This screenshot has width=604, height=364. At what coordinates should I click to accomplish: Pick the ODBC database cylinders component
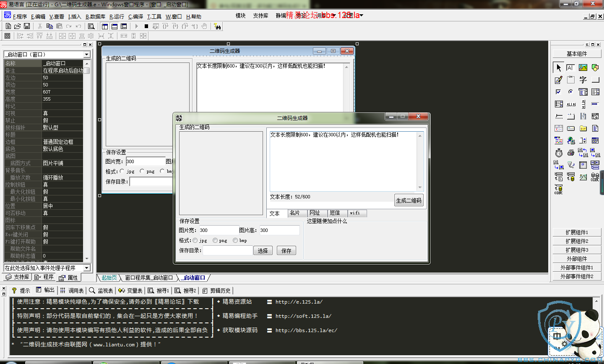(x=595, y=177)
